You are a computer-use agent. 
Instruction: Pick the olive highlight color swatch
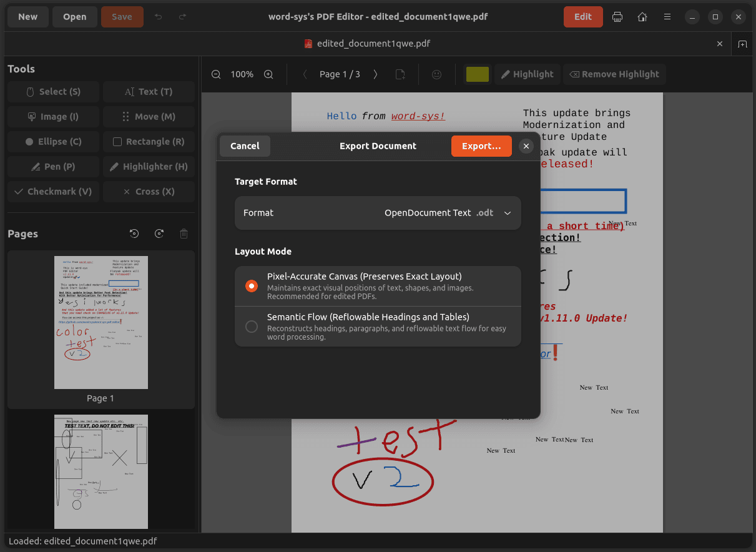pos(478,74)
